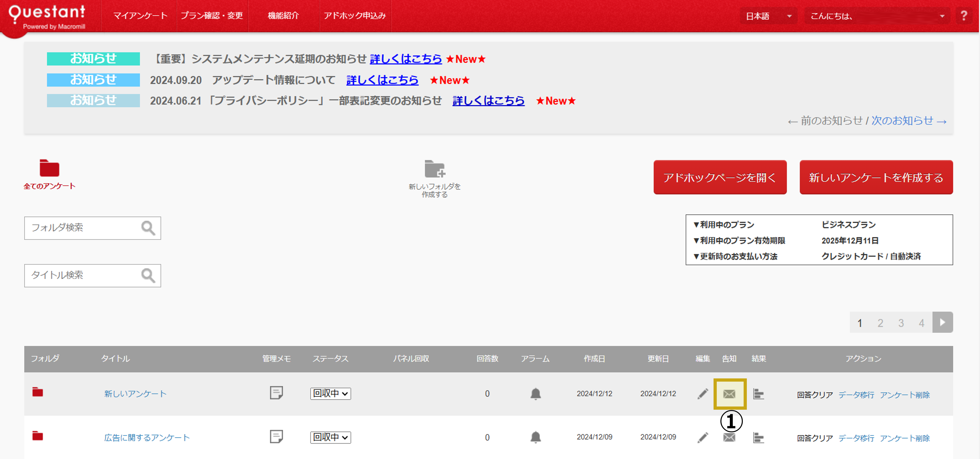Click the magnifier in タイトル検索 box
Viewport: 980px width, 459px height.
click(148, 275)
